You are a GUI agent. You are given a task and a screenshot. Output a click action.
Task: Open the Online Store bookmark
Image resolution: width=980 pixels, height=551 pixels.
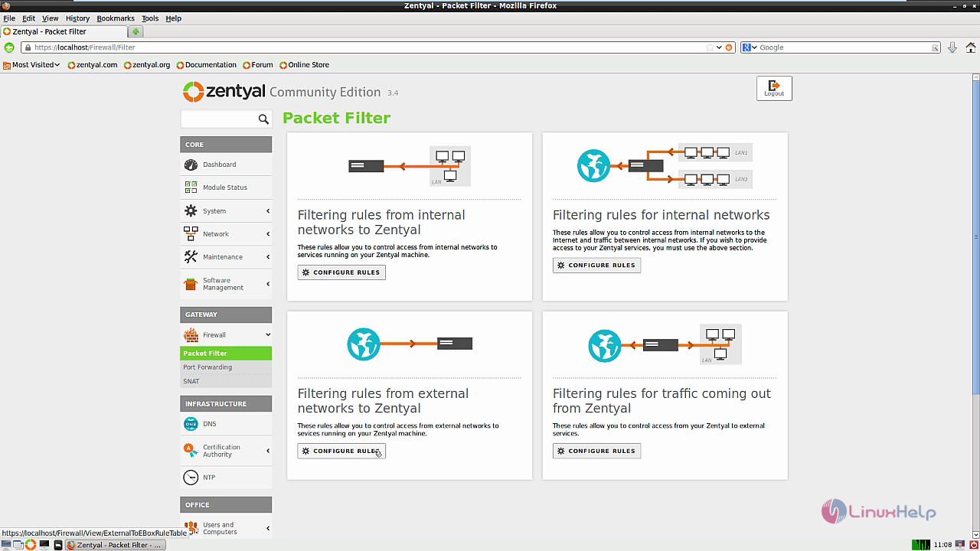304,65
